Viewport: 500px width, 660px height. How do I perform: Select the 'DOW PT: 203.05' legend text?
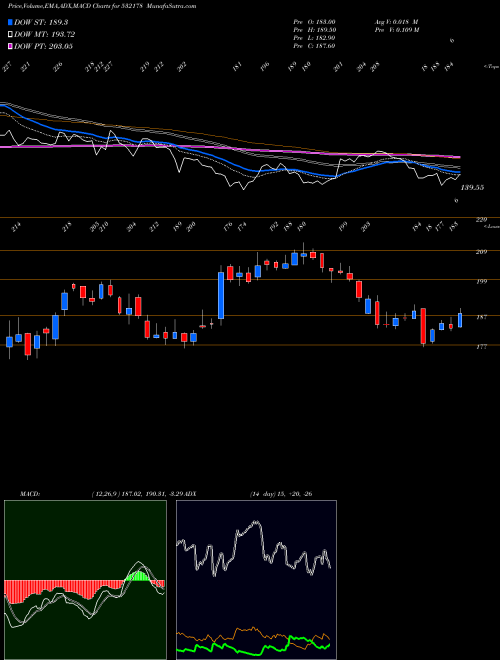coord(43,46)
